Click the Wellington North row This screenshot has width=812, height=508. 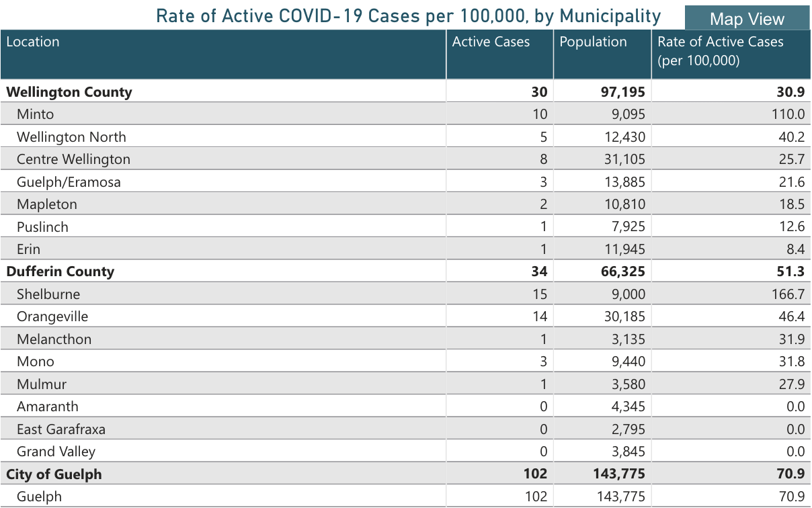click(71, 137)
